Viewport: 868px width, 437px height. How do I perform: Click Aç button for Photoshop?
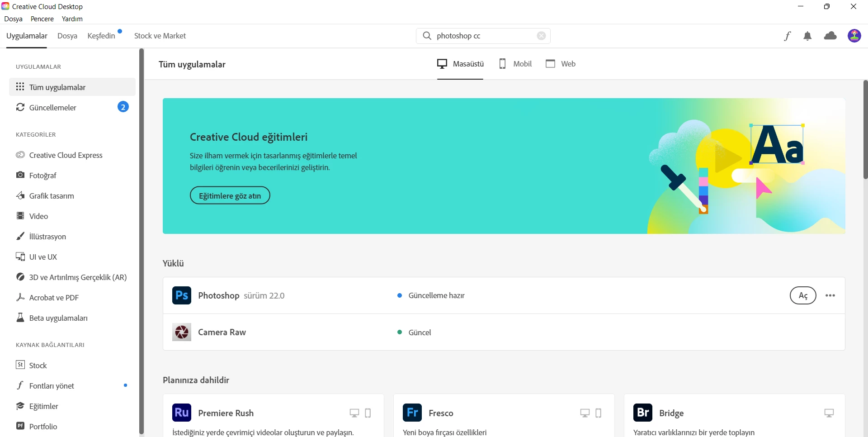(x=803, y=295)
